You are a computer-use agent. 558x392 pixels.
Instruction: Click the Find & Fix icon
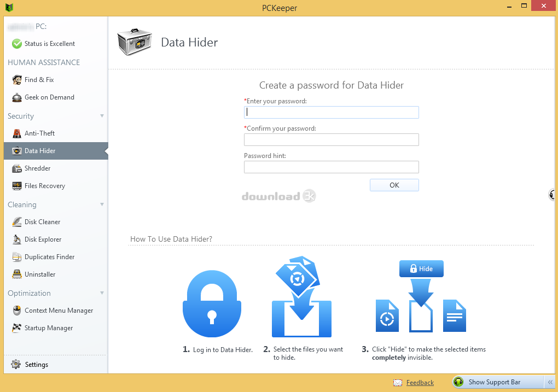(17, 80)
